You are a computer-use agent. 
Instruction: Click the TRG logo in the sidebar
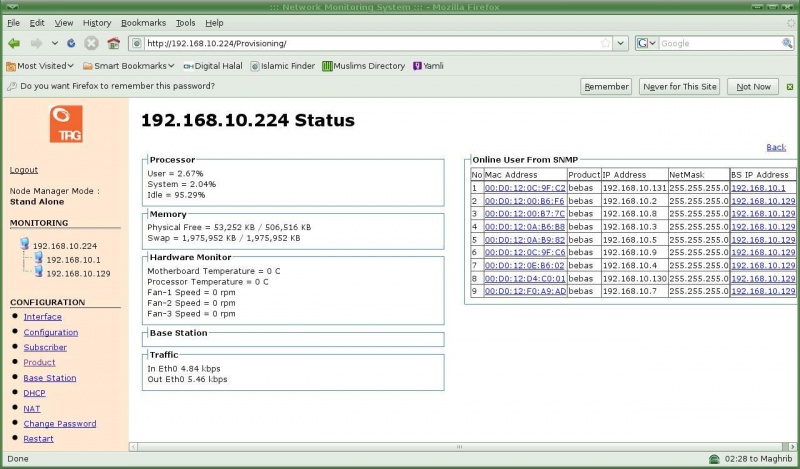(x=65, y=124)
